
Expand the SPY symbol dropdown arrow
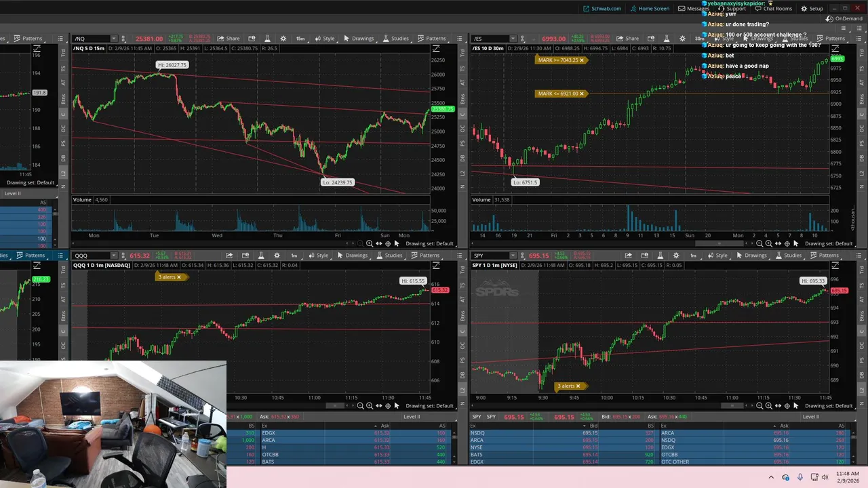pyautogui.click(x=513, y=256)
